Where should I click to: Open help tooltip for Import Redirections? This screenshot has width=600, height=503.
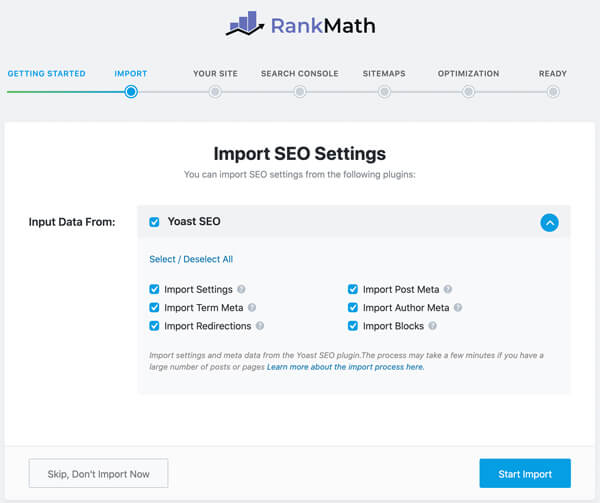[260, 326]
